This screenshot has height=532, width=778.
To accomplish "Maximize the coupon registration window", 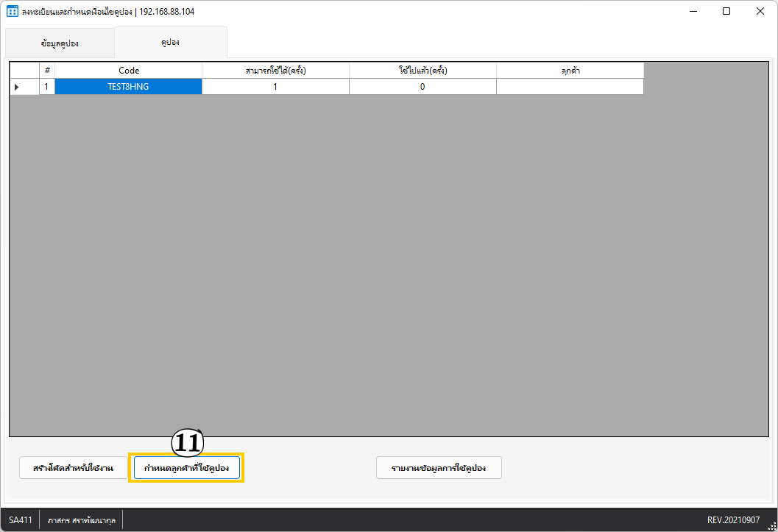I will click(x=726, y=12).
